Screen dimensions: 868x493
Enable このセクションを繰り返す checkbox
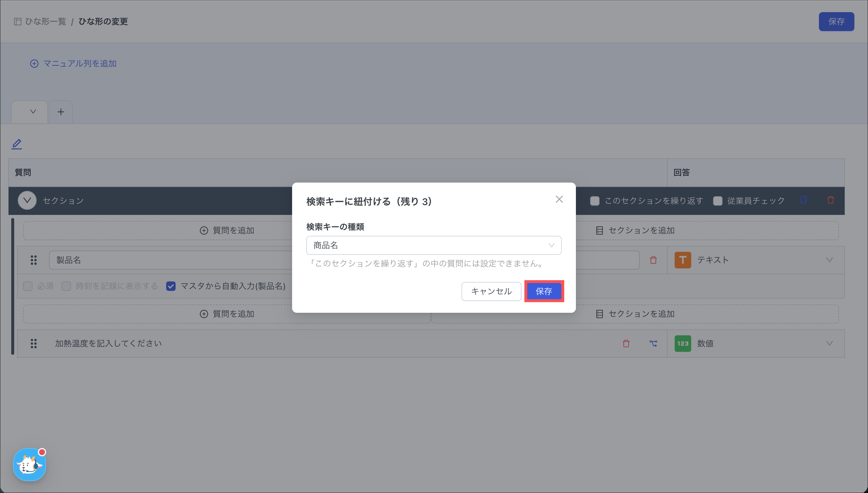(595, 201)
